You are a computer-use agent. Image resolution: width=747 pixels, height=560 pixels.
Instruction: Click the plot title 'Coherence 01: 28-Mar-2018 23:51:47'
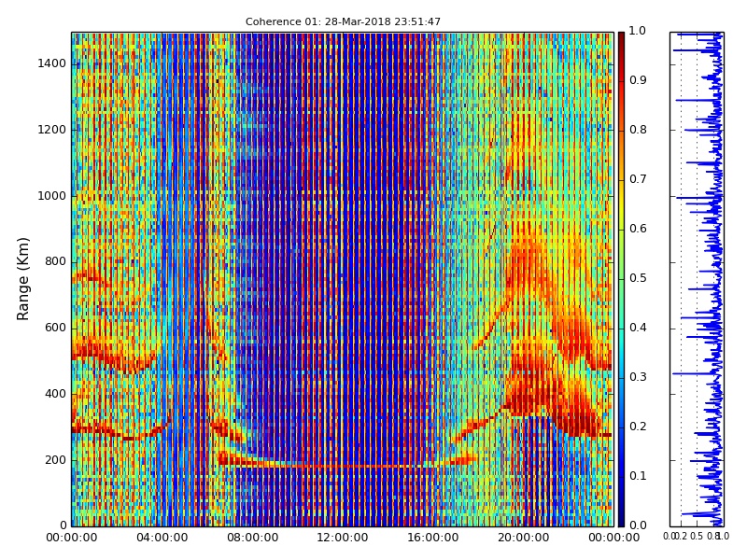tap(343, 21)
